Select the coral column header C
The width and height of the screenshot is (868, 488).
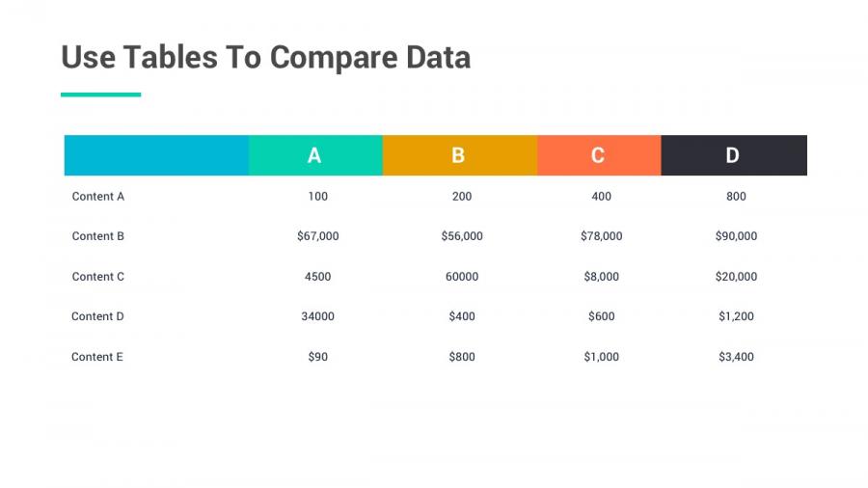[598, 155]
